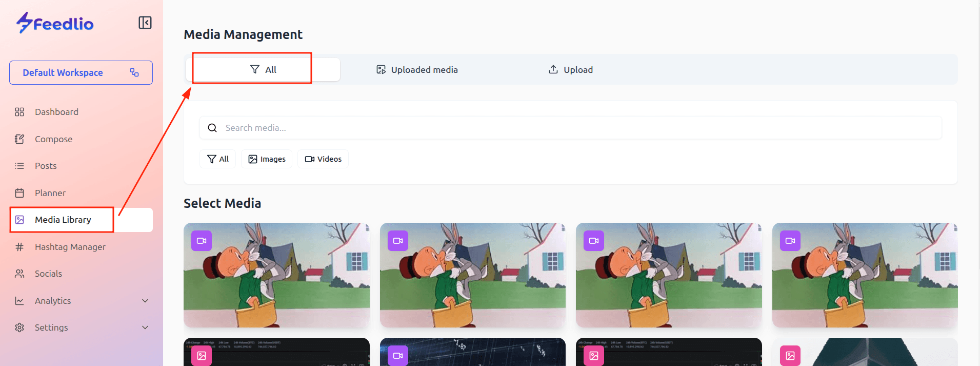Open Posts in the sidebar
Image resolution: width=980 pixels, height=366 pixels.
point(46,166)
